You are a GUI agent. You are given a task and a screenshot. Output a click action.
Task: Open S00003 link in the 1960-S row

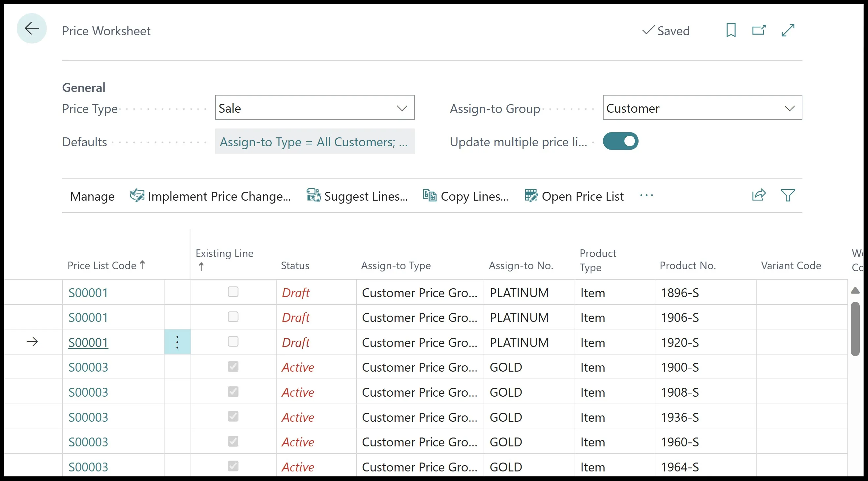coord(88,442)
